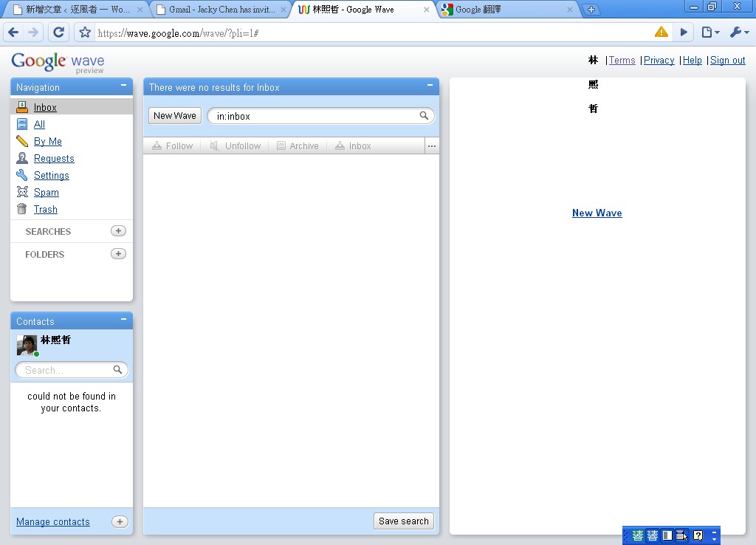The width and height of the screenshot is (756, 545).
Task: Click the contact avatar thumbnail
Action: [27, 346]
